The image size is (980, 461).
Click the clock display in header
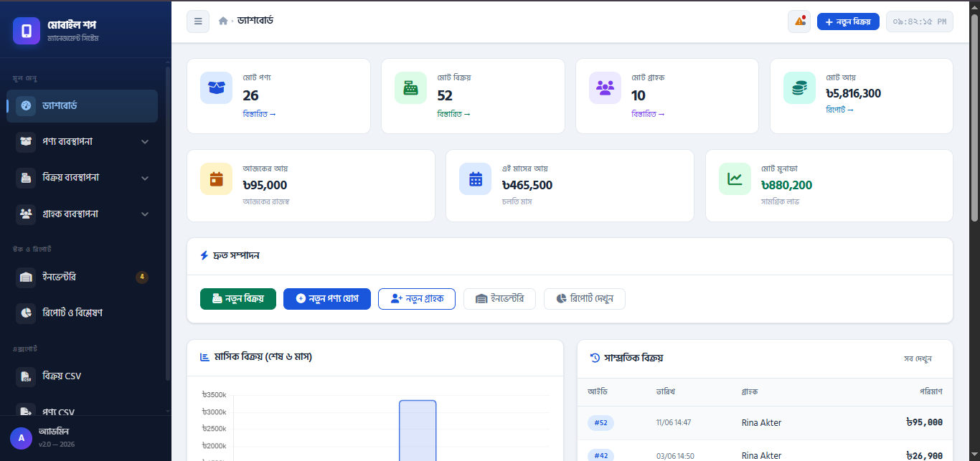click(920, 22)
